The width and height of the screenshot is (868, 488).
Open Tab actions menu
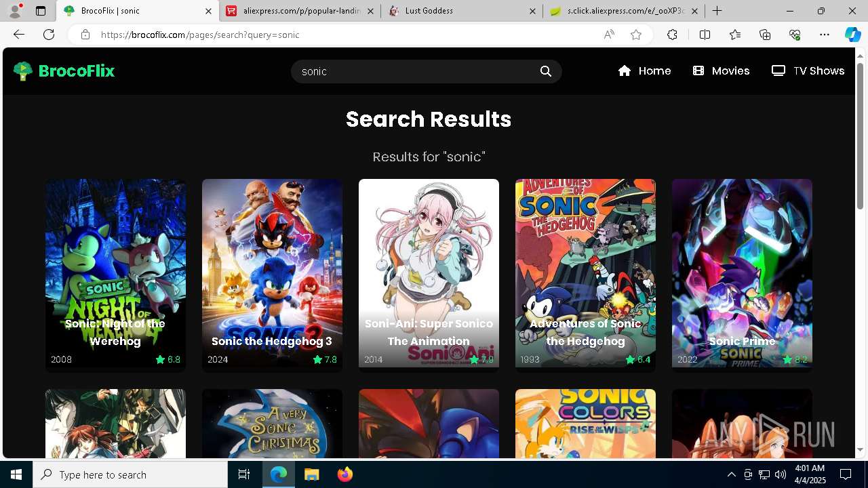41,11
